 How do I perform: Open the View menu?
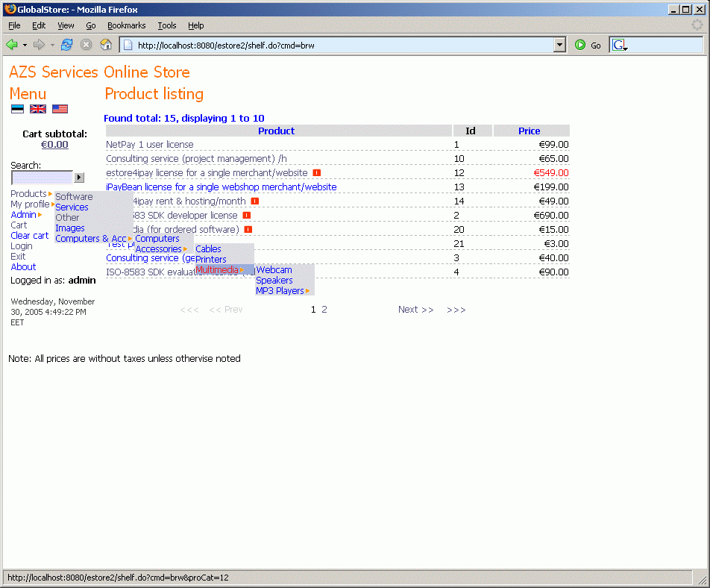66,25
